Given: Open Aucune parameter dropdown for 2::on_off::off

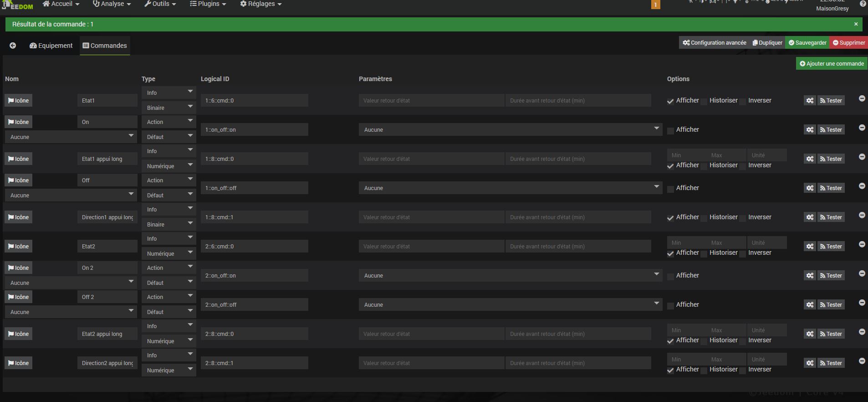Looking at the screenshot, I should click(x=511, y=305).
